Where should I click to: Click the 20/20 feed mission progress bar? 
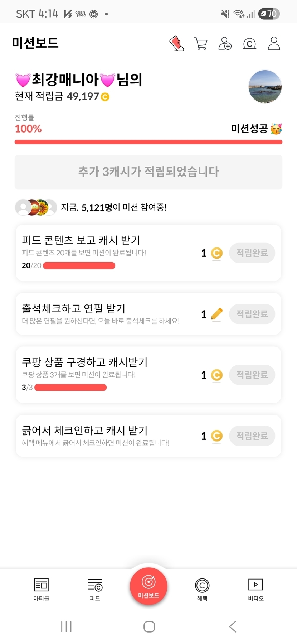(79, 265)
